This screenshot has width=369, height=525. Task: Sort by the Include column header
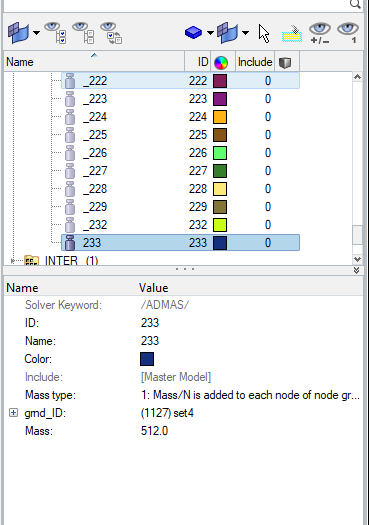255,62
